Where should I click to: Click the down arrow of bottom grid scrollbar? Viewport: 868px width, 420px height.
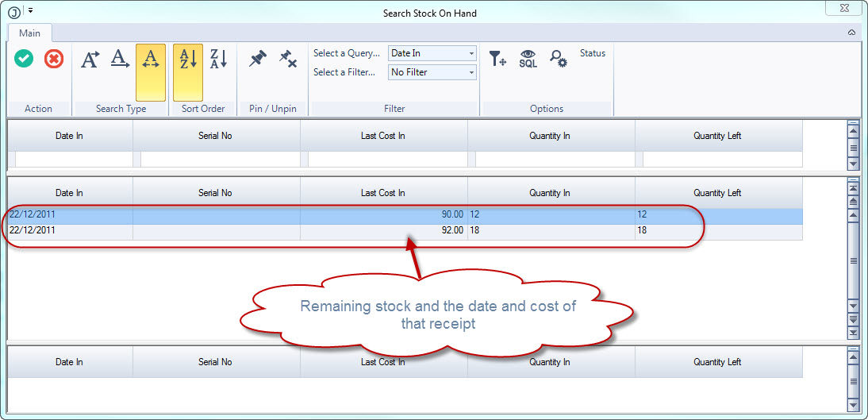coord(853,407)
